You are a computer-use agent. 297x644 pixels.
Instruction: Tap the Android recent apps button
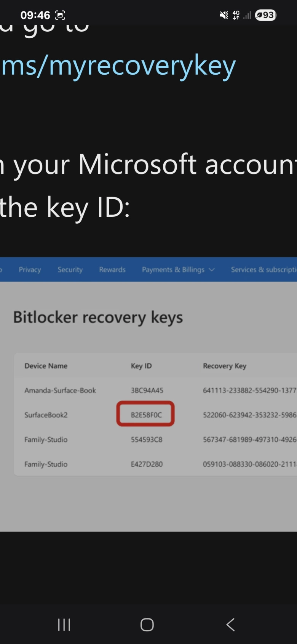64,625
